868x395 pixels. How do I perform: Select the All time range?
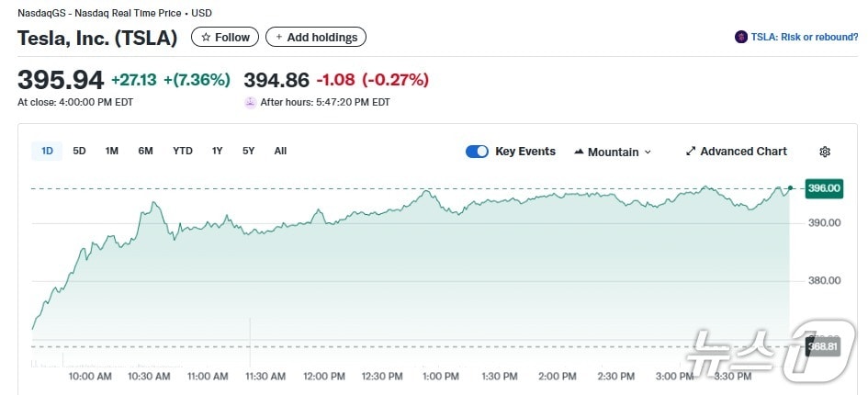[x=280, y=151]
